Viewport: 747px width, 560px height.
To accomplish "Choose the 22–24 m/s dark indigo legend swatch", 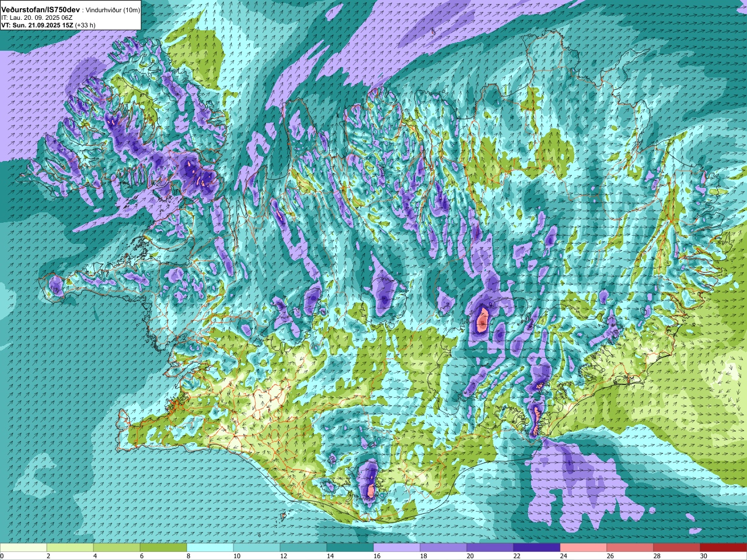I will click(537, 548).
